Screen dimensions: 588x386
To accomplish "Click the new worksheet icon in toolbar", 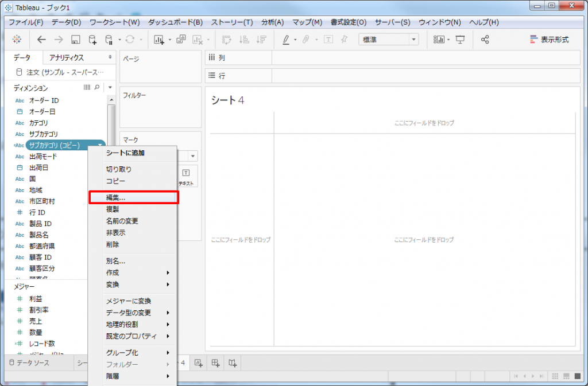I will coord(160,40).
